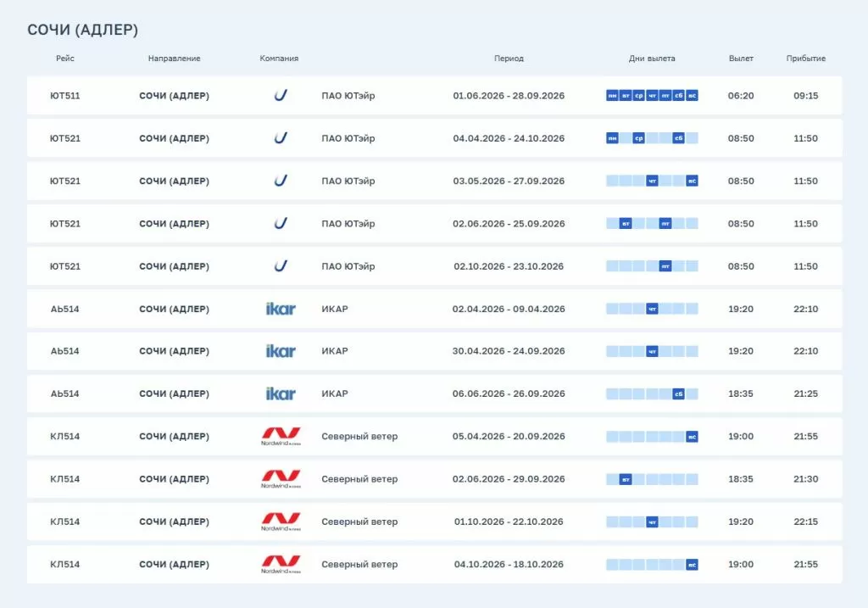Click the 'сб' day badge in the АЬ514 row
The height and width of the screenshot is (608, 868).
[678, 393]
